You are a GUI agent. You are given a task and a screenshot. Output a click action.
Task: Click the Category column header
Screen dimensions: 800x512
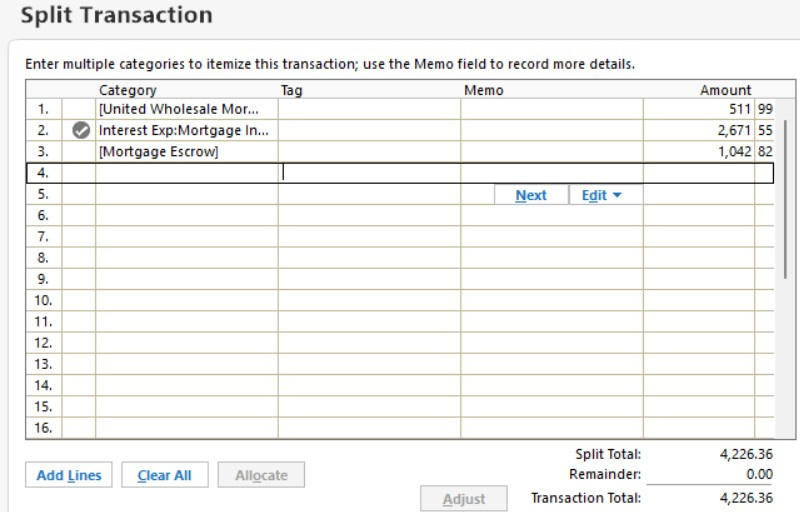pyautogui.click(x=128, y=90)
